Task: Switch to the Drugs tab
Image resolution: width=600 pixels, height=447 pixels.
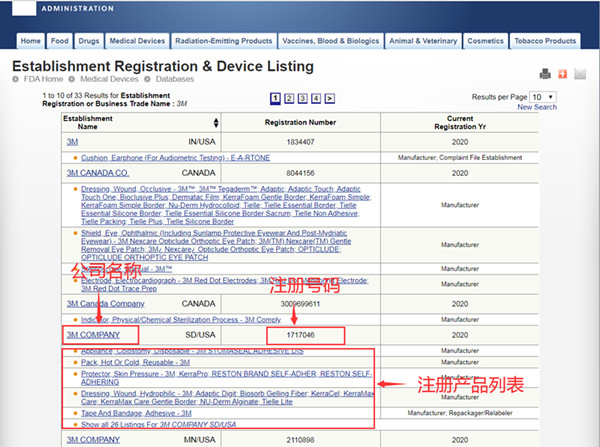Action: click(89, 41)
